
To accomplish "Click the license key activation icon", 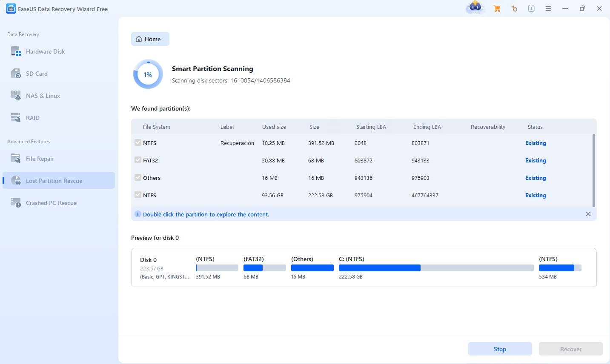I will click(x=514, y=8).
